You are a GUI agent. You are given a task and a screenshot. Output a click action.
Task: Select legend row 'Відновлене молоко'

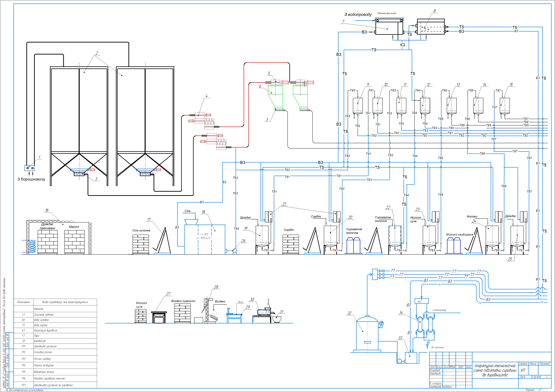(55, 372)
